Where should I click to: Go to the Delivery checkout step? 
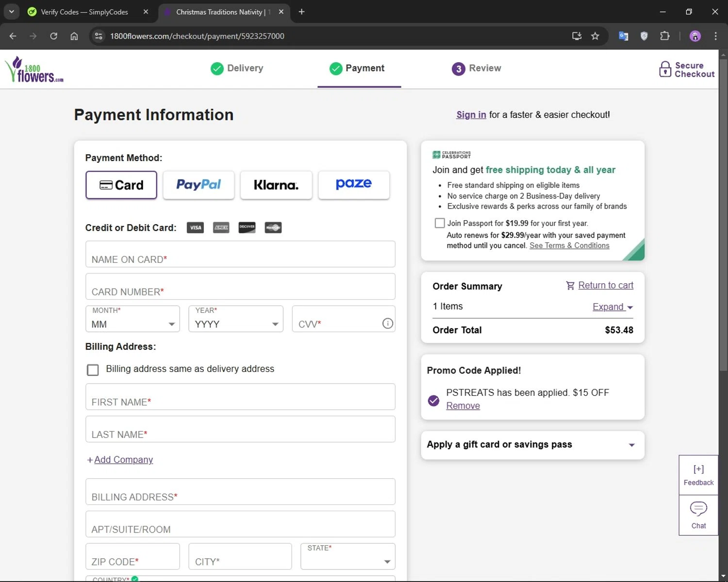click(x=237, y=68)
